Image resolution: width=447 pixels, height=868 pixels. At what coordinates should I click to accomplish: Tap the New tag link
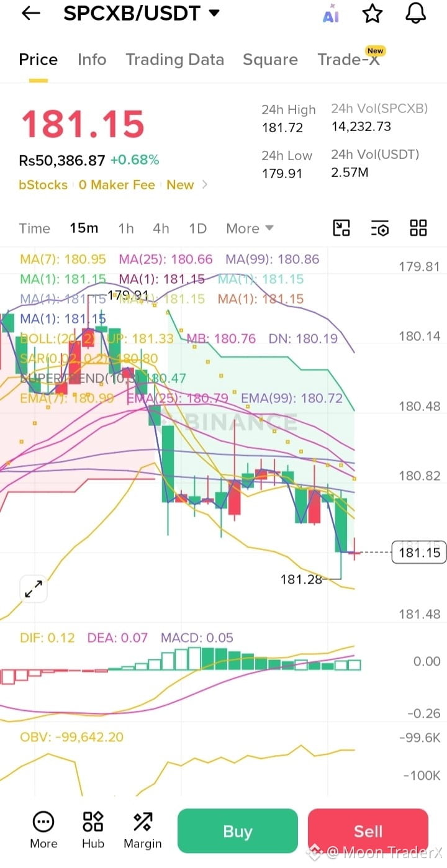180,185
